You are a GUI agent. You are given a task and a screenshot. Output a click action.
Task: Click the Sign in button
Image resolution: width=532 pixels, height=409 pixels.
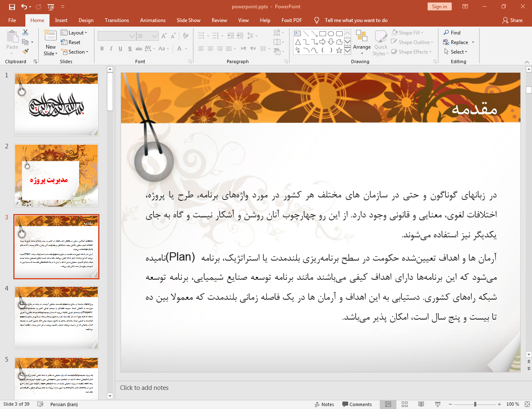coord(439,7)
